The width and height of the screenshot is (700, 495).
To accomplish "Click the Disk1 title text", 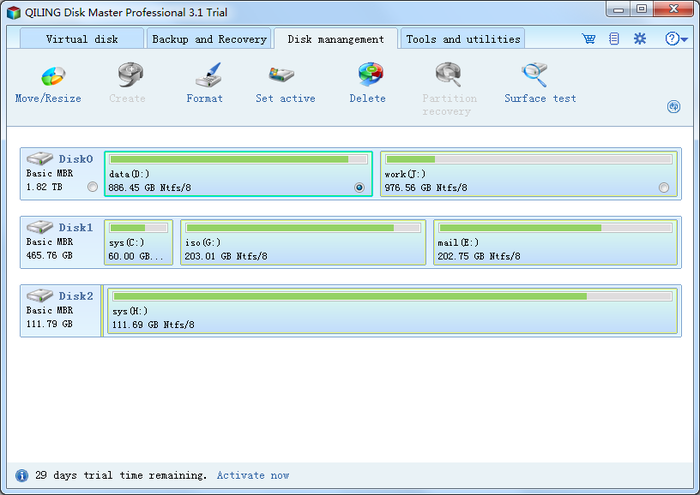I will pyautogui.click(x=76, y=228).
